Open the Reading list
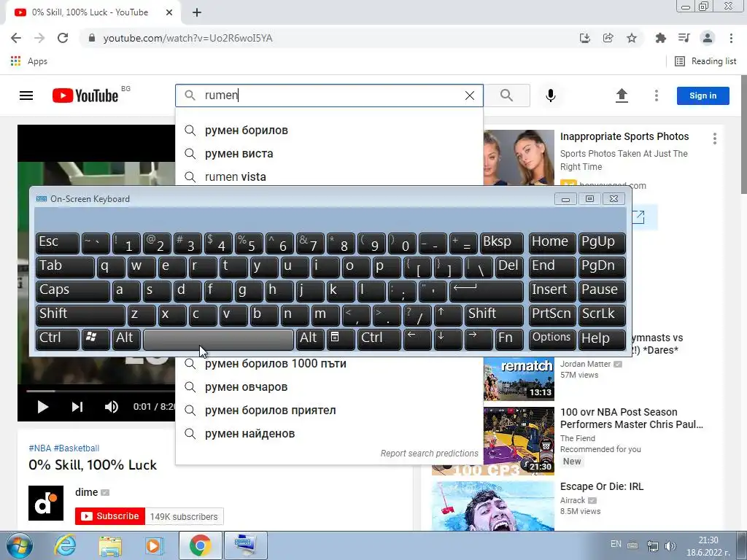The width and height of the screenshot is (747, 560). tap(705, 61)
